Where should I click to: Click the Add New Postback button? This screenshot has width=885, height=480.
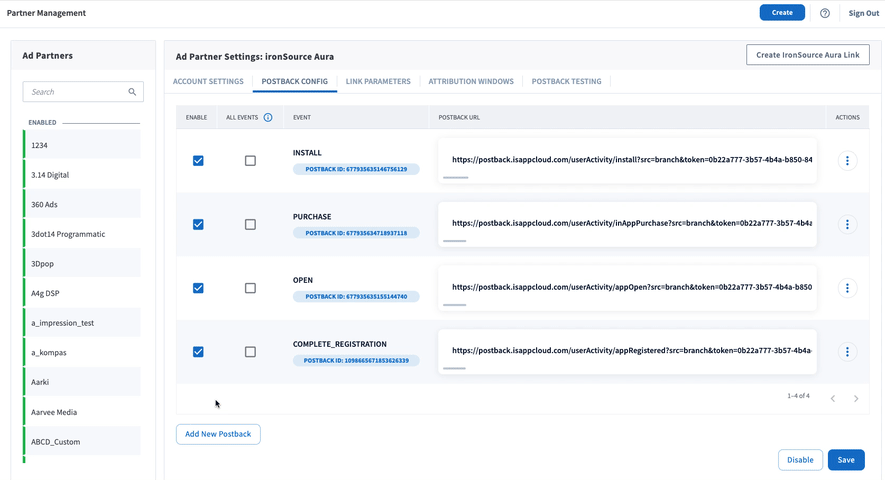pyautogui.click(x=218, y=434)
